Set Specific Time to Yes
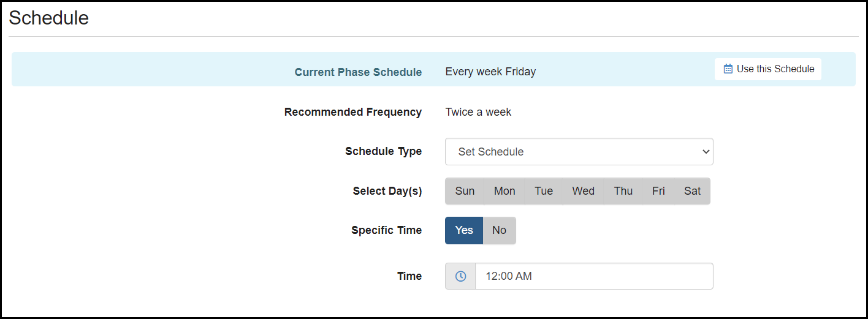This screenshot has width=868, height=319. pos(464,230)
